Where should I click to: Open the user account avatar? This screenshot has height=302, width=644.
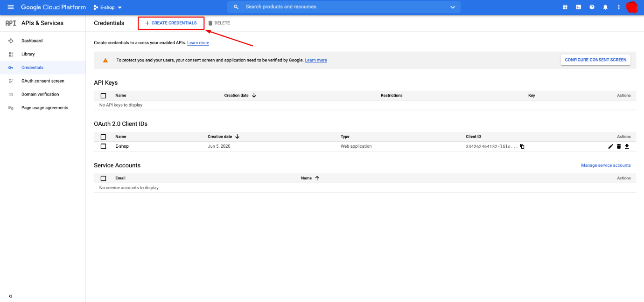[632, 7]
